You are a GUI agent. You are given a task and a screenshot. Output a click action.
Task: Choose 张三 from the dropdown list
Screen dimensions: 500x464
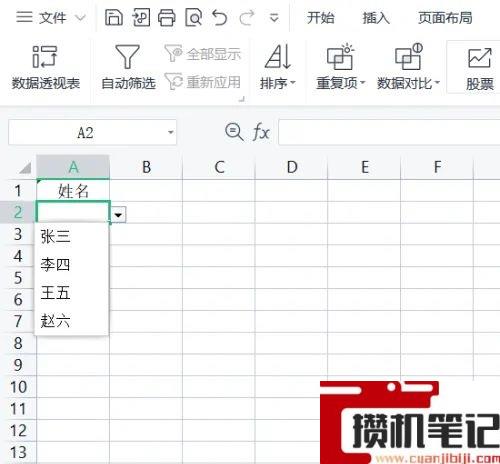tap(72, 237)
